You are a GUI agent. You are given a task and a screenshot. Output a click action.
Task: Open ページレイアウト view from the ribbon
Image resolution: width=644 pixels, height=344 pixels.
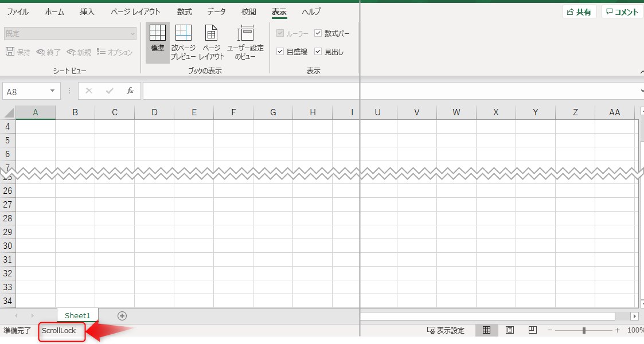(x=212, y=40)
